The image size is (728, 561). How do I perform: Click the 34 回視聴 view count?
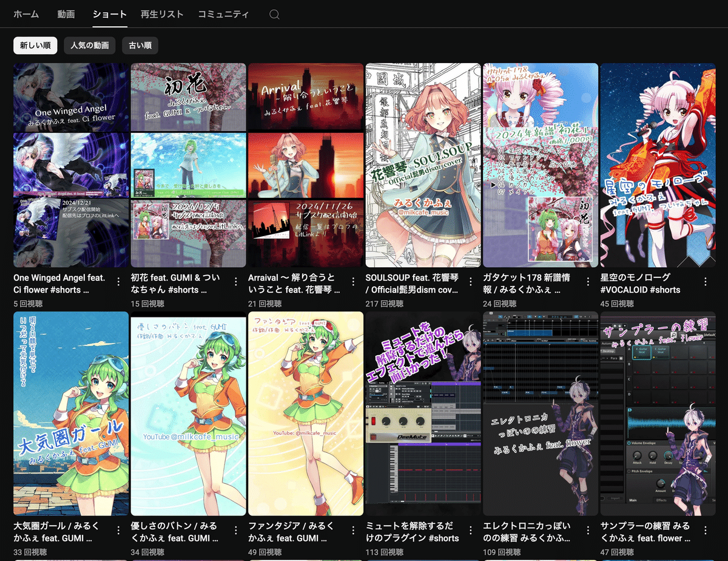click(147, 552)
